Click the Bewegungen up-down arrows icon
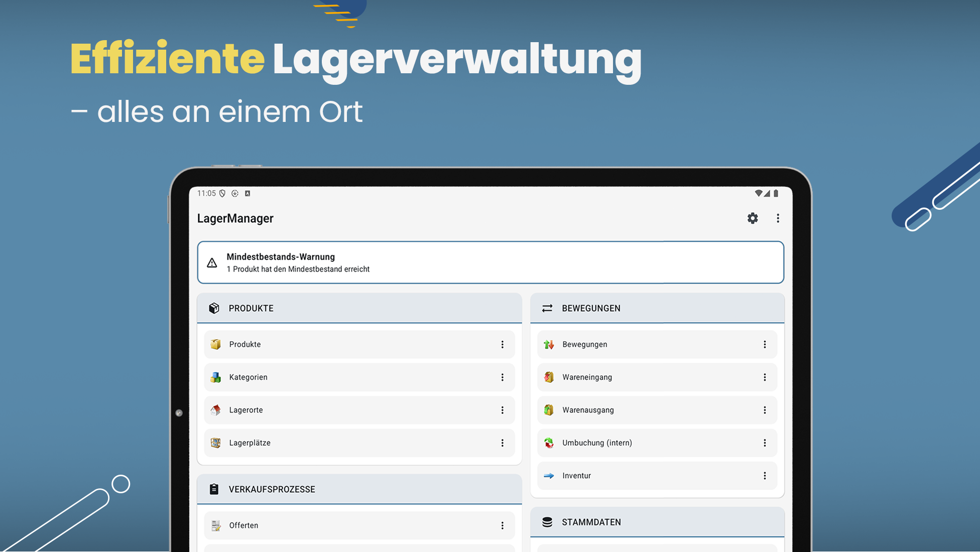980x552 pixels. [x=549, y=344]
